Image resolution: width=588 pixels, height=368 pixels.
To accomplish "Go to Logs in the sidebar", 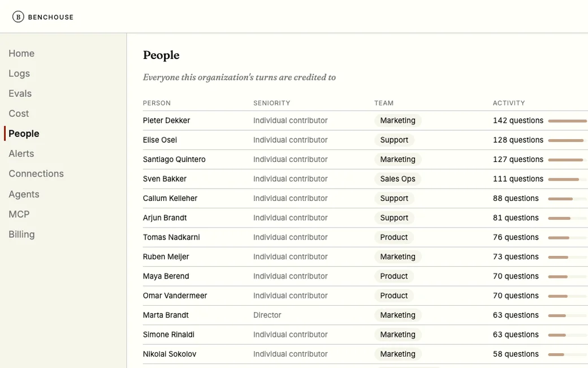I will [x=19, y=74].
